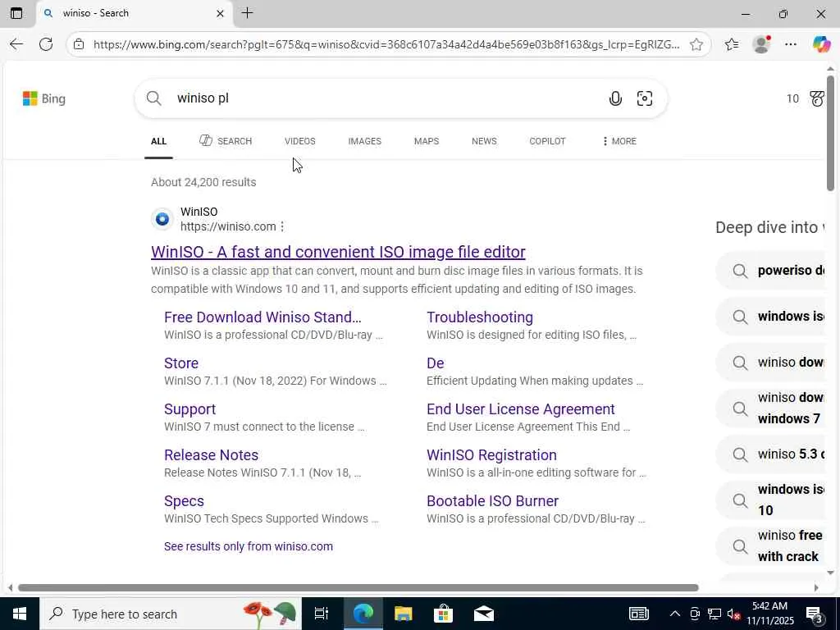Switch to the IMAGES tab
The height and width of the screenshot is (630, 840).
365,141
